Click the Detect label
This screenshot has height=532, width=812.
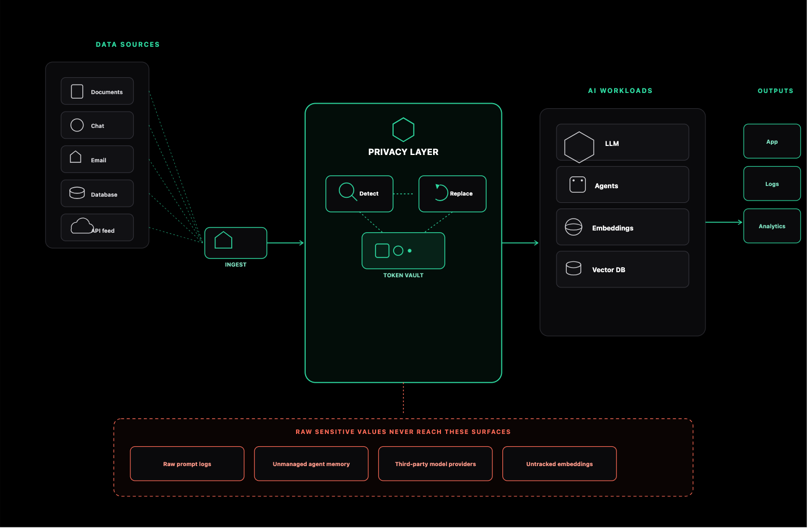tap(369, 193)
